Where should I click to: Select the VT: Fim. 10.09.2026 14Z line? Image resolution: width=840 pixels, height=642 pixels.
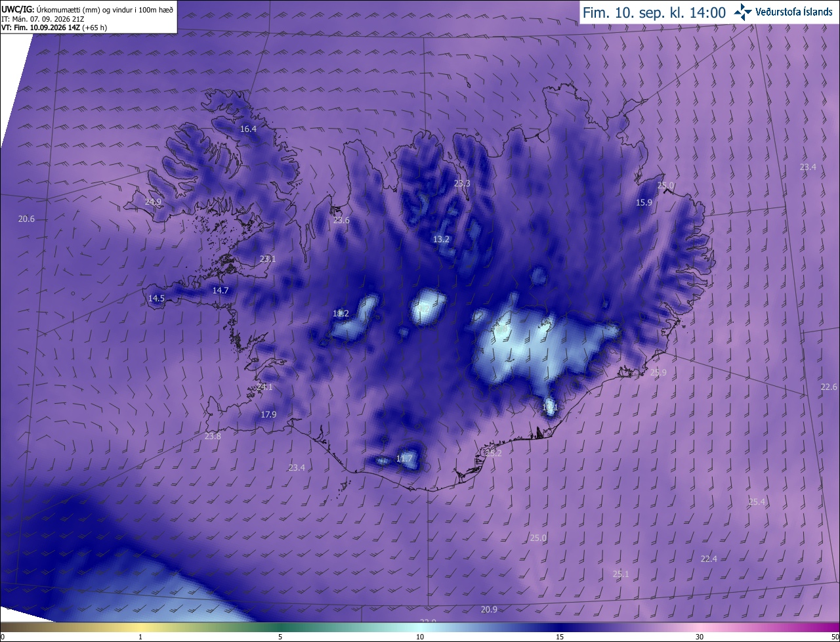tap(54, 28)
